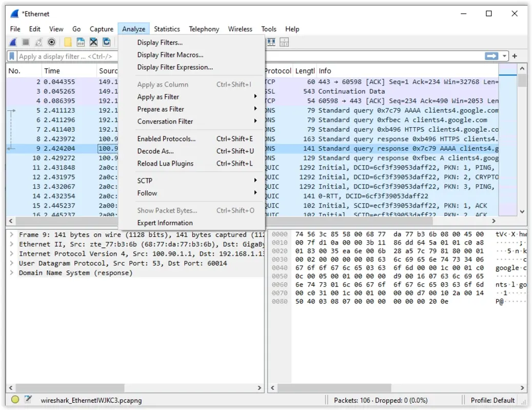Screen dimensions: 532x410
Task: Open Expert Information from Analyze menu
Action: tap(165, 222)
